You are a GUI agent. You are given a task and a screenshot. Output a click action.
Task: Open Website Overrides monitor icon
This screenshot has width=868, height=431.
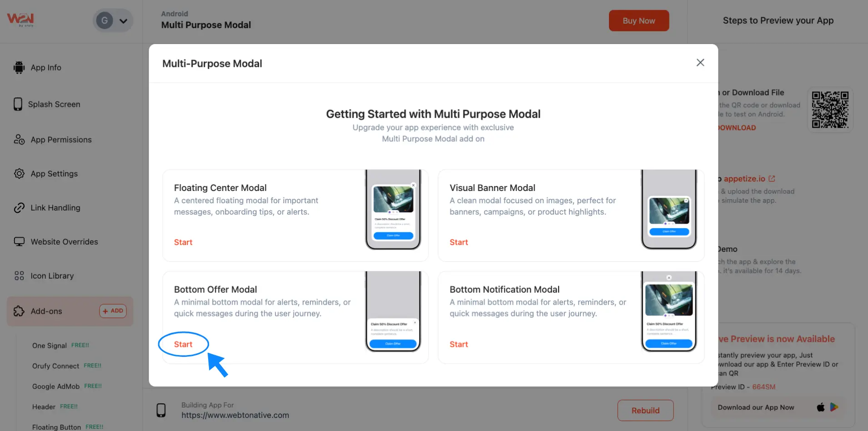pyautogui.click(x=19, y=242)
